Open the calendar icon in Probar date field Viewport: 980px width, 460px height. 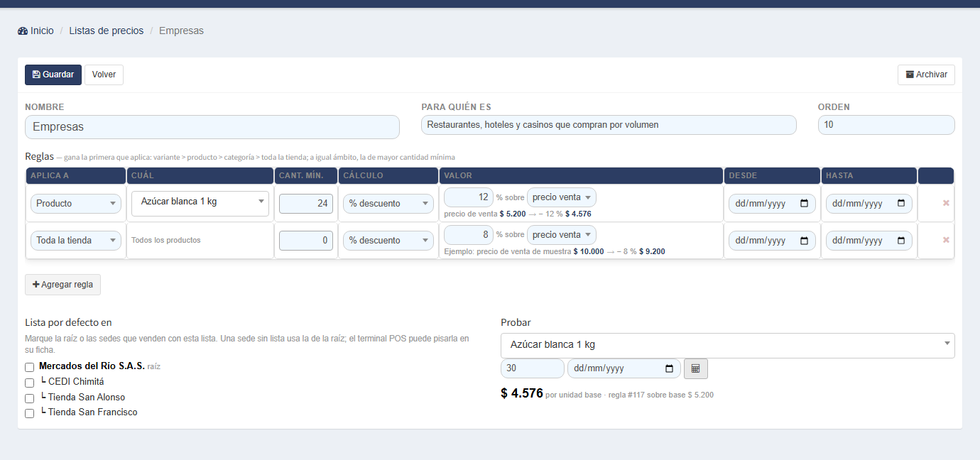669,368
